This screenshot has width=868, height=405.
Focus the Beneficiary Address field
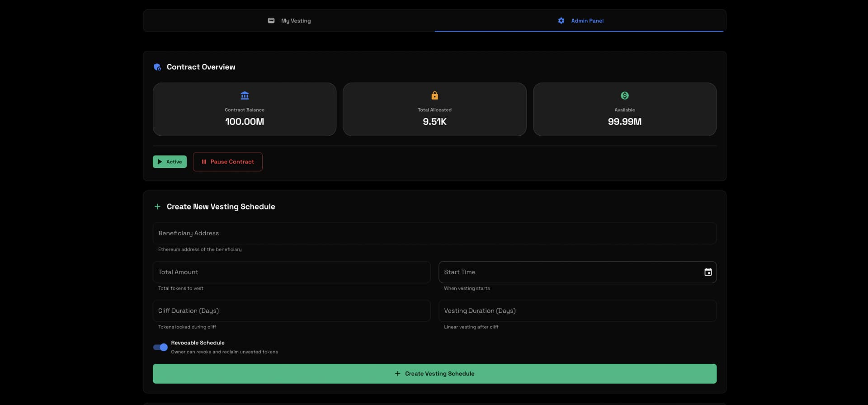click(x=434, y=233)
